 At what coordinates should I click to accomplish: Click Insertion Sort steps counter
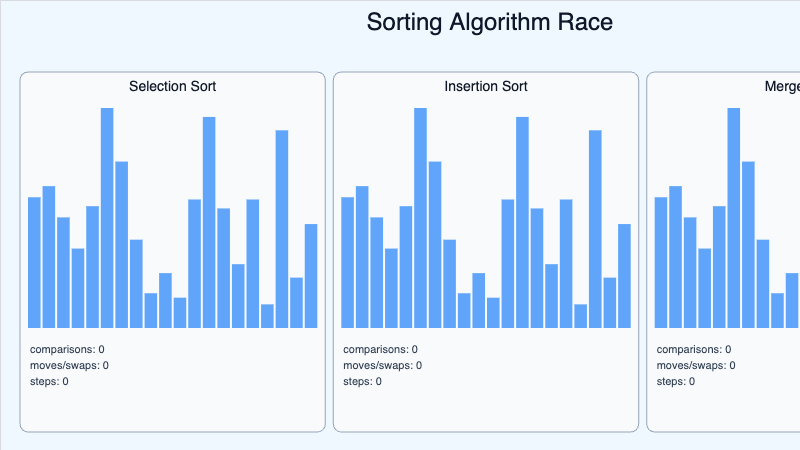tap(362, 382)
